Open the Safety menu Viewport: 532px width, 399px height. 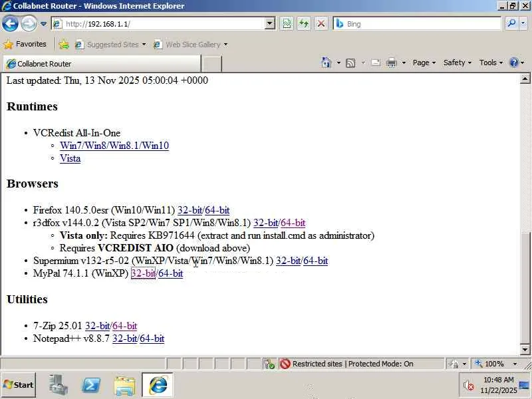click(x=458, y=63)
